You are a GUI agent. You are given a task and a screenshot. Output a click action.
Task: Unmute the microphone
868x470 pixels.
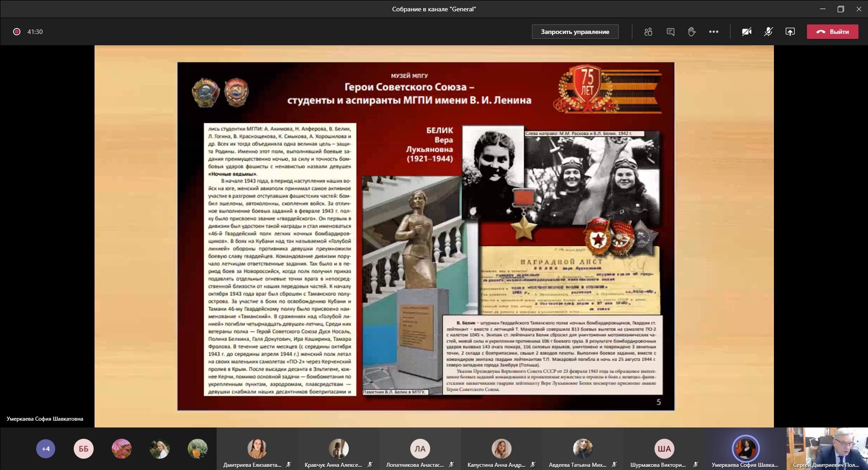pyautogui.click(x=768, y=32)
